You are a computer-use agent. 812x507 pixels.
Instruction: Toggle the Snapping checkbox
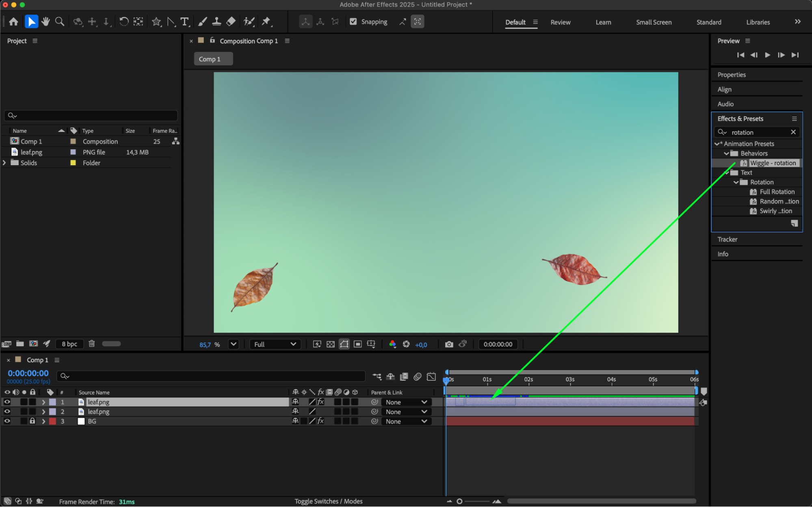(353, 22)
